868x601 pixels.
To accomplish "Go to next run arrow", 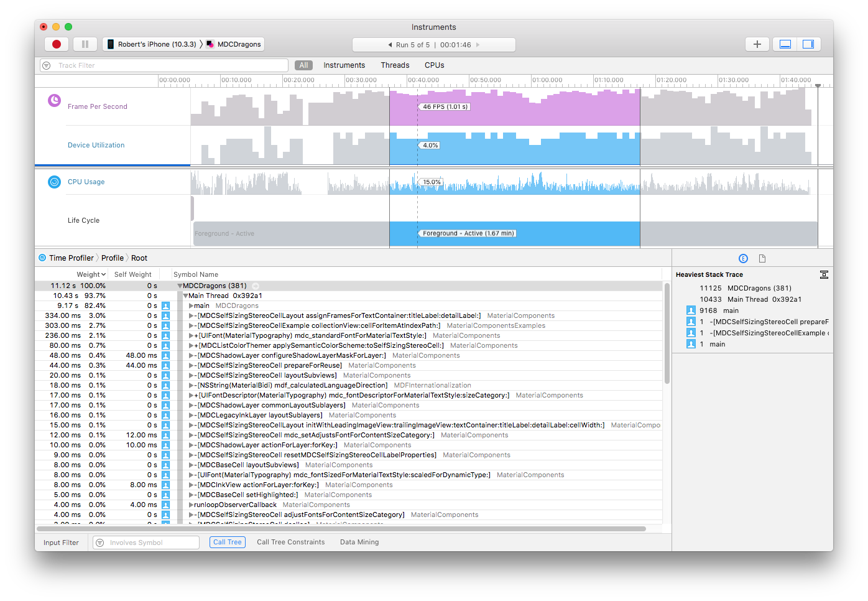I will (478, 45).
